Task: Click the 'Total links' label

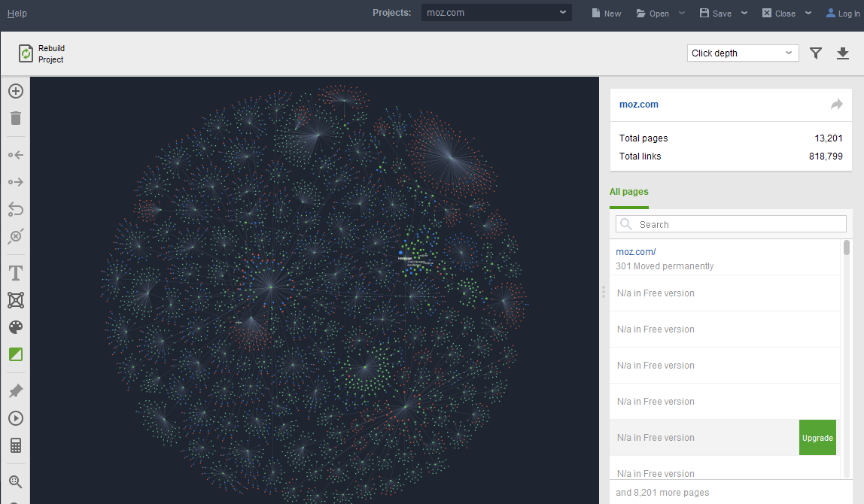Action: pyautogui.click(x=640, y=156)
